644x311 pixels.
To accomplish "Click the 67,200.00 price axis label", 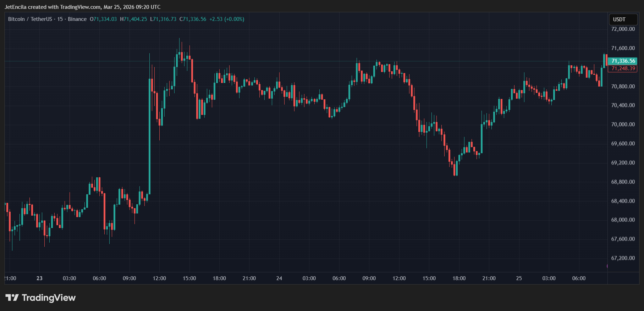I will click(x=623, y=258).
